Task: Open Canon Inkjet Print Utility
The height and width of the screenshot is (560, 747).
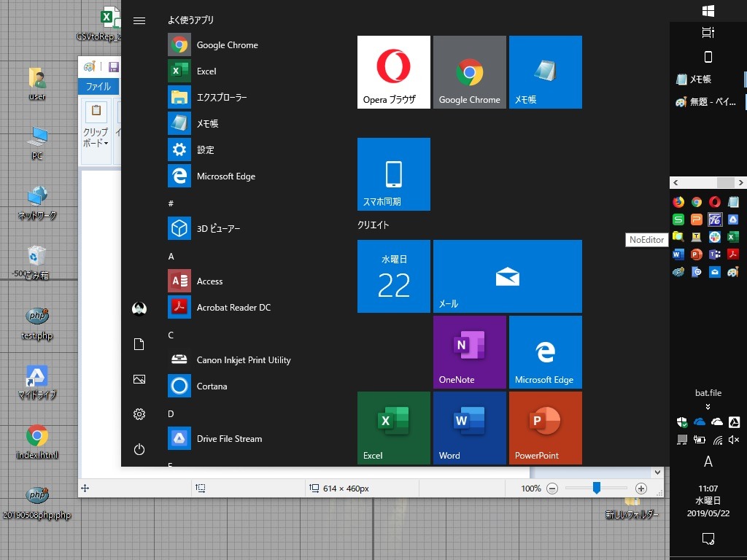Action: [x=229, y=360]
